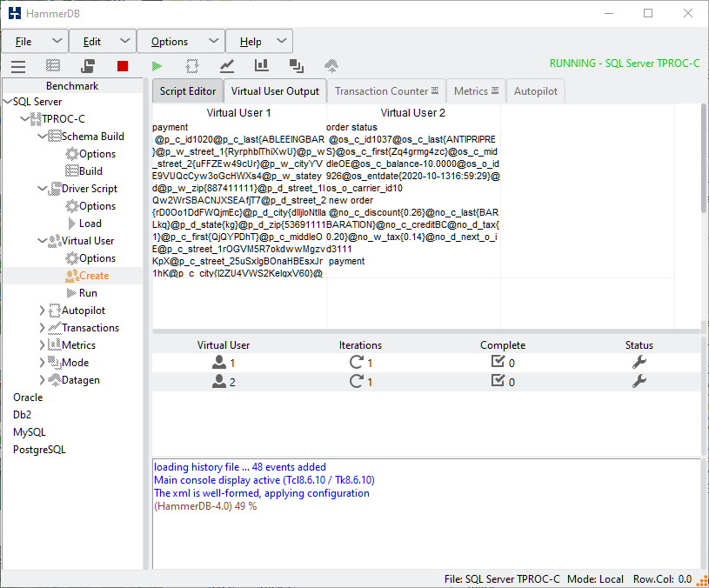Screen dimensions: 709x588
Task: Collapse the SQL Server tree node
Action: [8, 101]
